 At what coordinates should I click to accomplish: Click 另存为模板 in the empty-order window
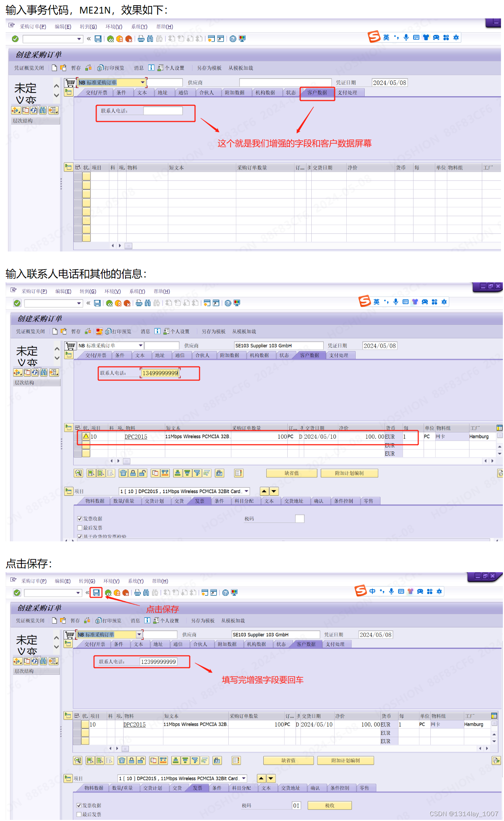pyautogui.click(x=209, y=68)
